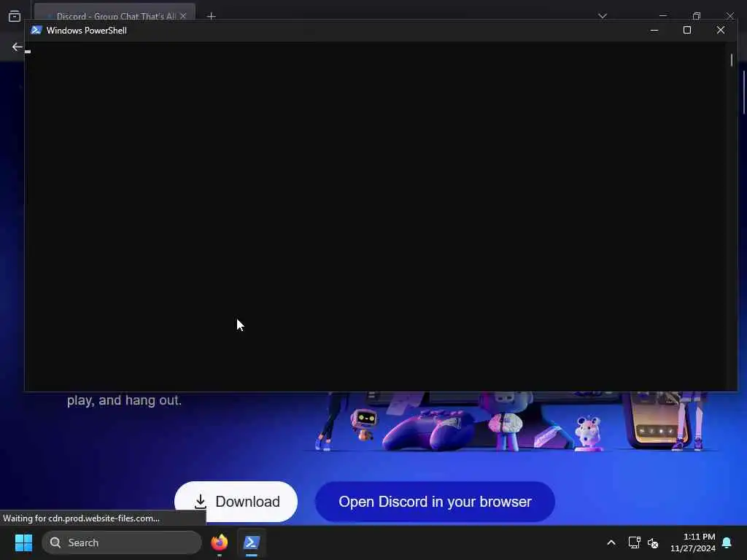The width and height of the screenshot is (747, 560).
Task: Click the PowerShell title bar icon
Action: click(36, 30)
